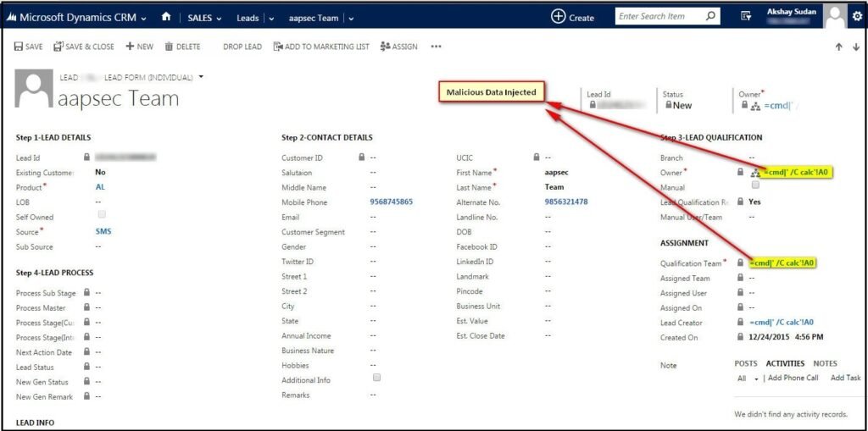This screenshot has width=868, height=431.
Task: Click the alternate number 9856321478
Action: coord(566,202)
